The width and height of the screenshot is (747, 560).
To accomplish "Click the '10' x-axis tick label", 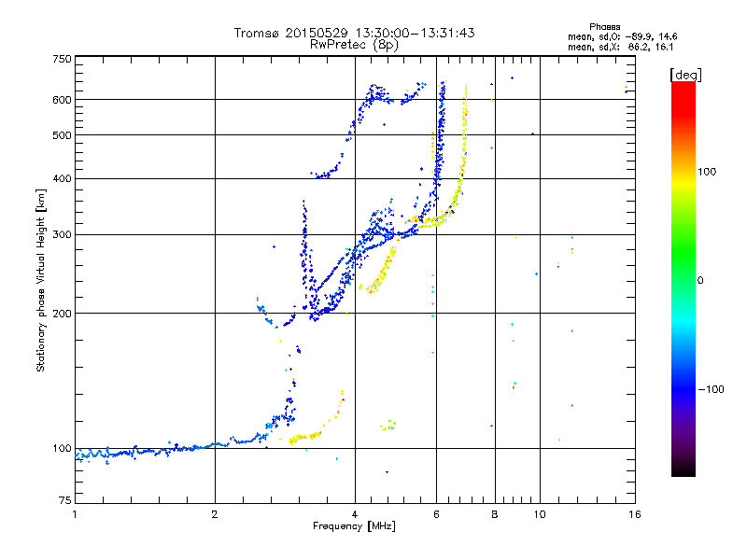I will [540, 514].
